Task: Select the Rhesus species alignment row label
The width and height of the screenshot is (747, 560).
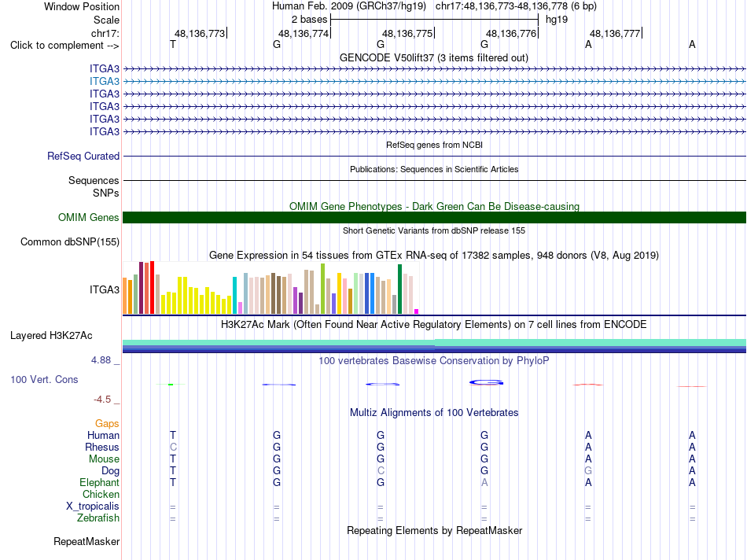Action: pos(102,447)
